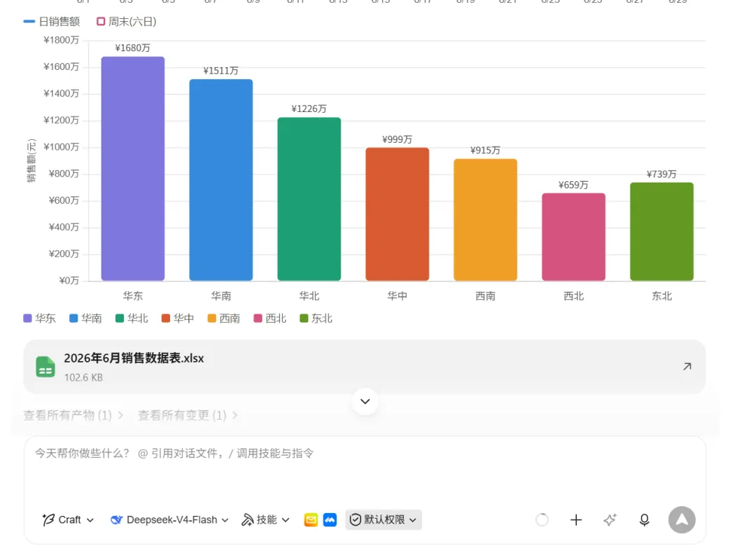Click the microphone voice input icon
This screenshot has width=756, height=546.
tap(644, 519)
